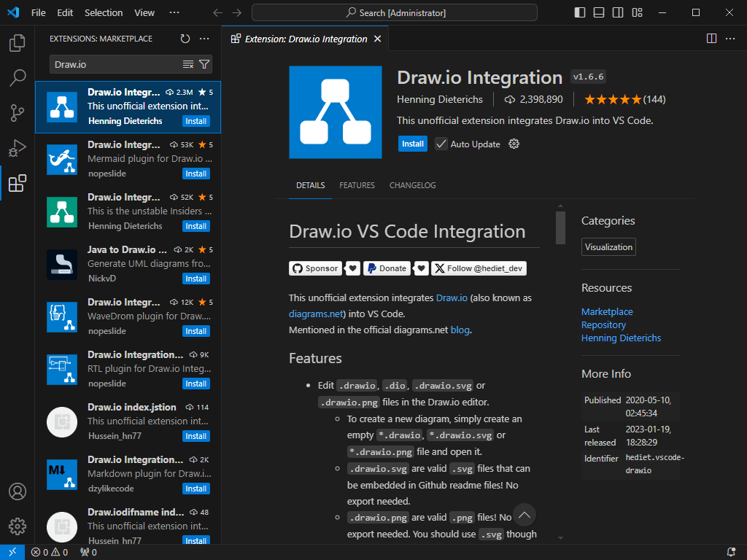Image resolution: width=747 pixels, height=560 pixels.
Task: Open the Explorer view in activity bar
Action: click(18, 43)
